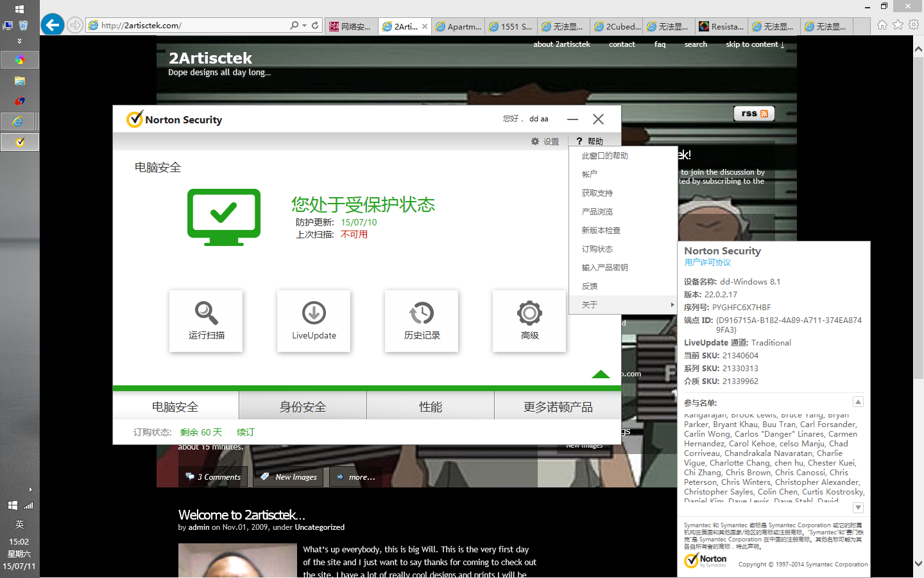The height and width of the screenshot is (578, 924).
Task: Open Settings (设置) gear in Norton
Action: (545, 141)
